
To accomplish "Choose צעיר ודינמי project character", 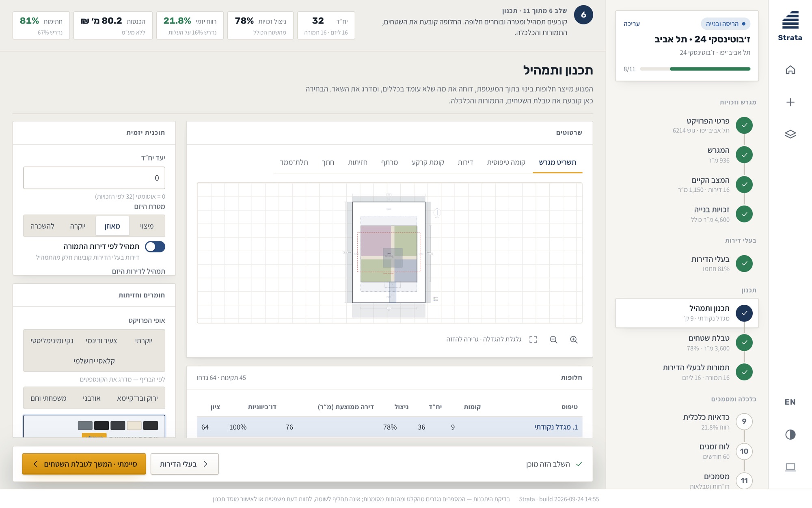I will click(x=101, y=341).
